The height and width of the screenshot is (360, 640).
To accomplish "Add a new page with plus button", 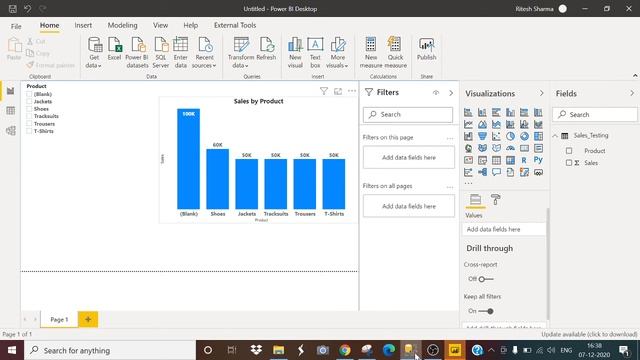I will pyautogui.click(x=88, y=319).
